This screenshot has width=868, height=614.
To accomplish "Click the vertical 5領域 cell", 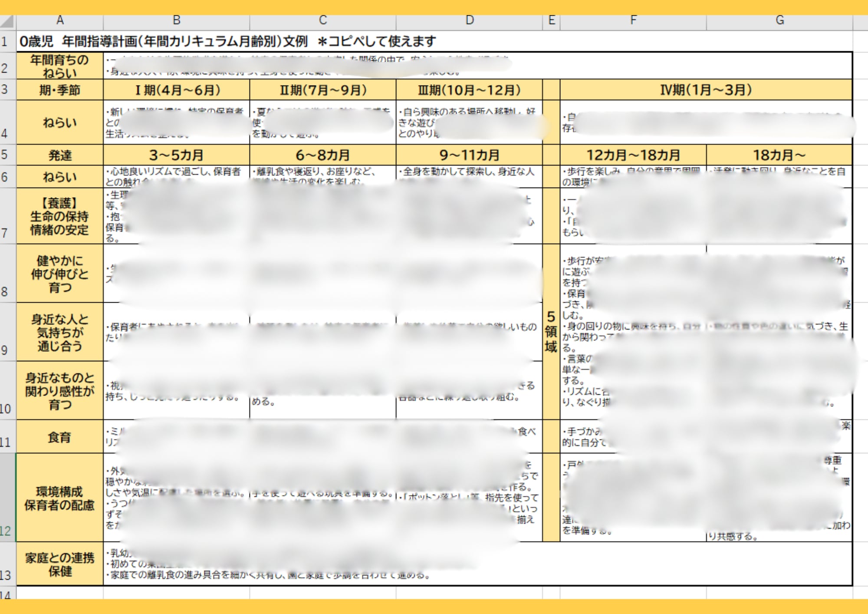I will [551, 332].
